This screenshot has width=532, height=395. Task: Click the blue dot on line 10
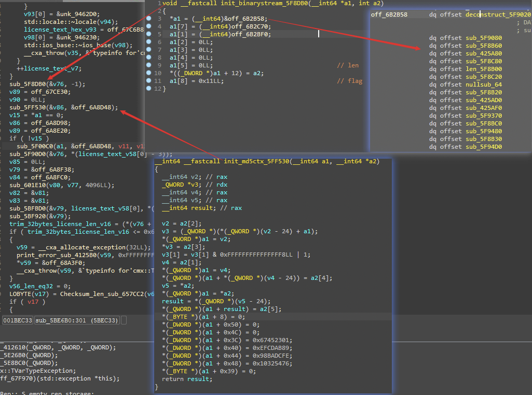(149, 73)
